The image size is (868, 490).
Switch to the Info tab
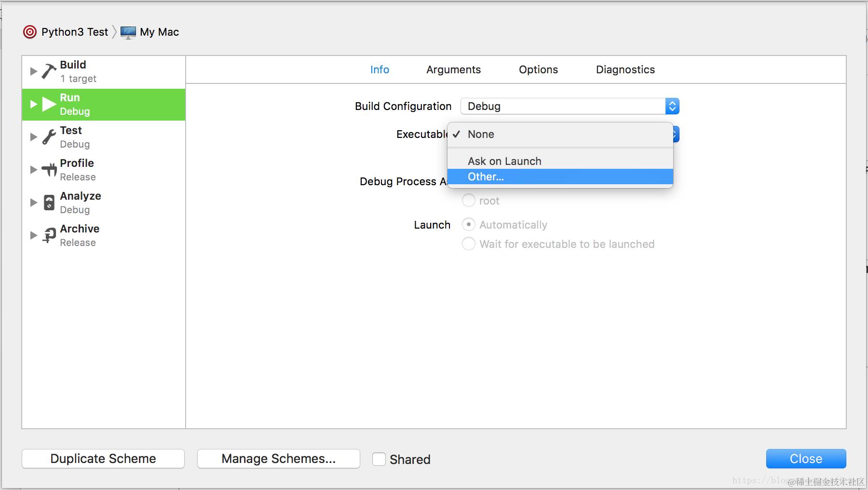pyautogui.click(x=380, y=69)
